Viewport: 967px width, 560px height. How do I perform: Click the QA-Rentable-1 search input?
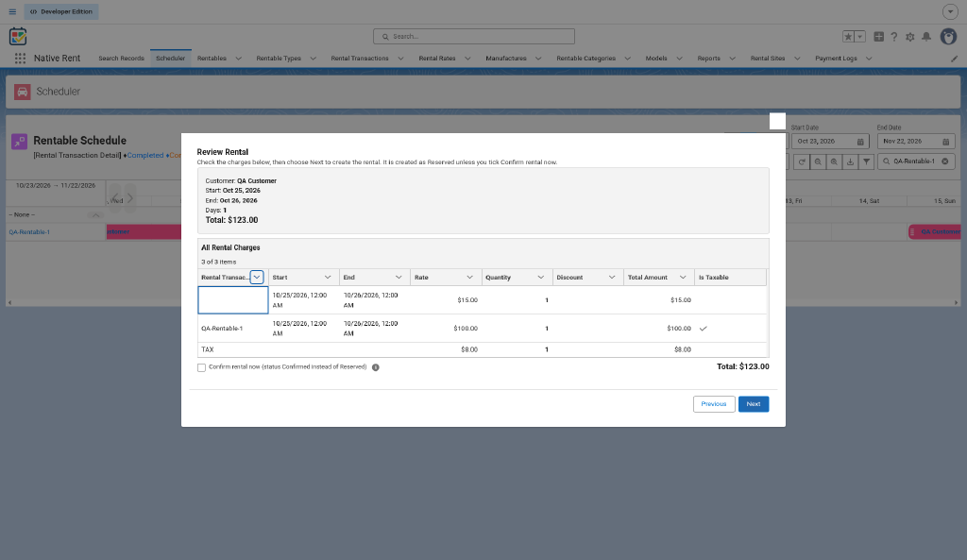click(x=916, y=161)
